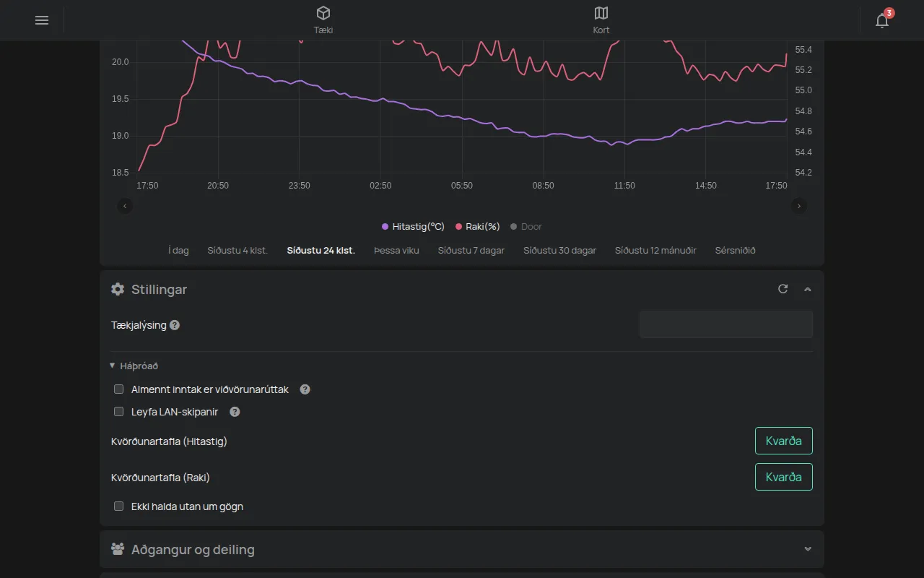924x578 pixels.
Task: Collapse the Háþróað advanced options
Action: point(134,366)
